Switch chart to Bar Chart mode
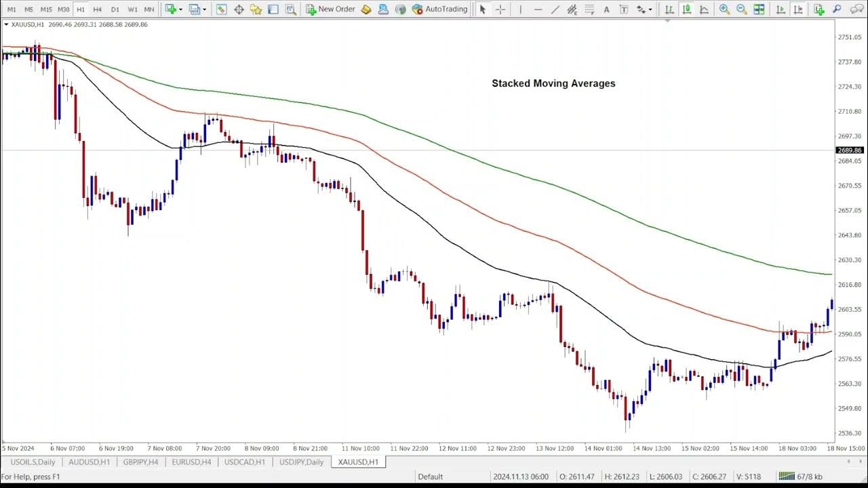868x488 pixels. 669,9
